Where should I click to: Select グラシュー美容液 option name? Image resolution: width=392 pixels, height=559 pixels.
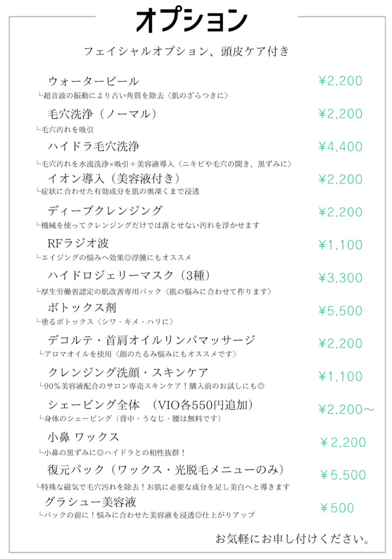pos(90,501)
